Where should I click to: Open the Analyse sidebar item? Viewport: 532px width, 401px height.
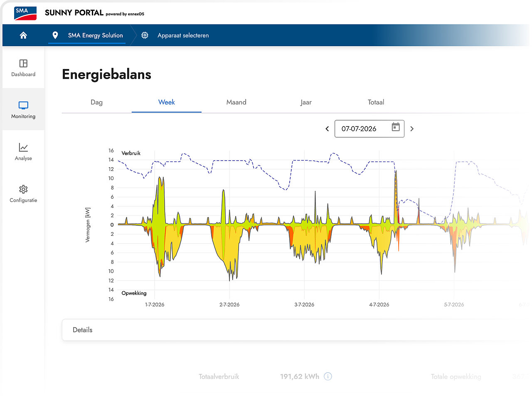coord(23,152)
